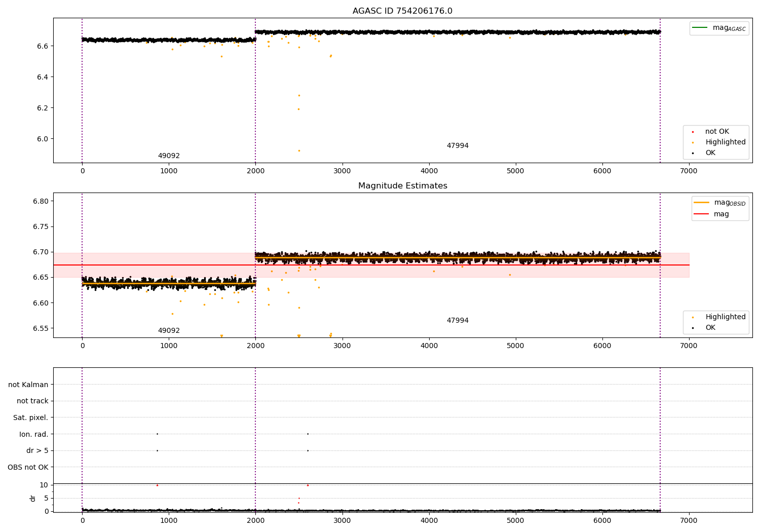Select the plain 'mag' legend entry with the red line
The image size is (760, 532).
711,214
